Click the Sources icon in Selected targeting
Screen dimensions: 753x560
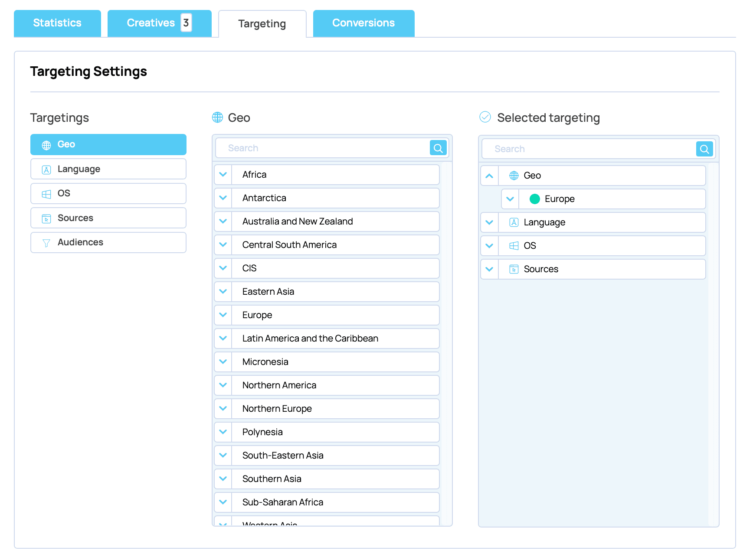tap(514, 269)
